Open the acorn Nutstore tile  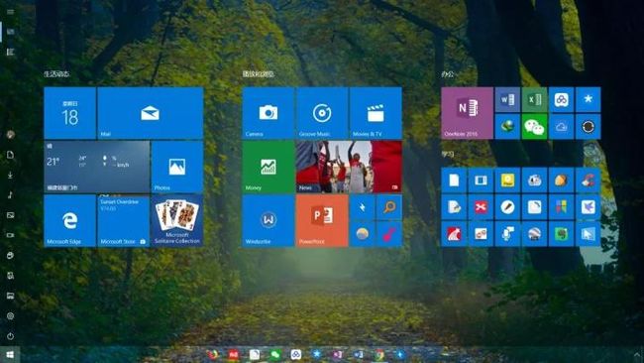pos(561,181)
